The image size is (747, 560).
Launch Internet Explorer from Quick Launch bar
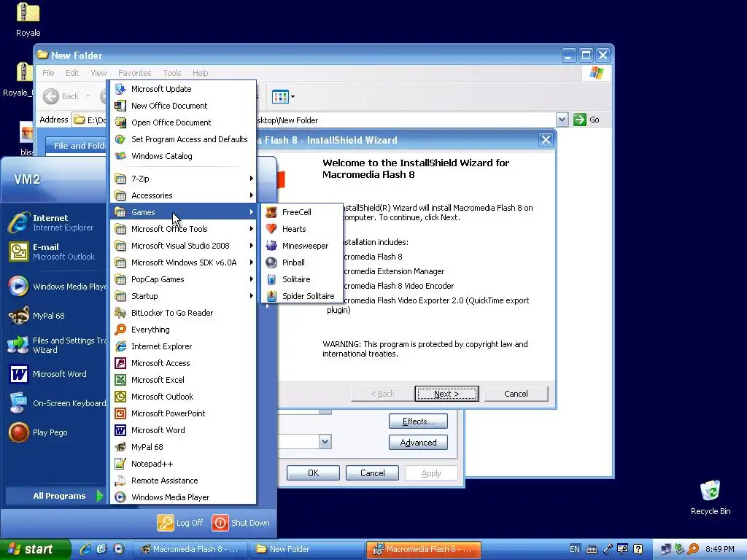pyautogui.click(x=85, y=549)
